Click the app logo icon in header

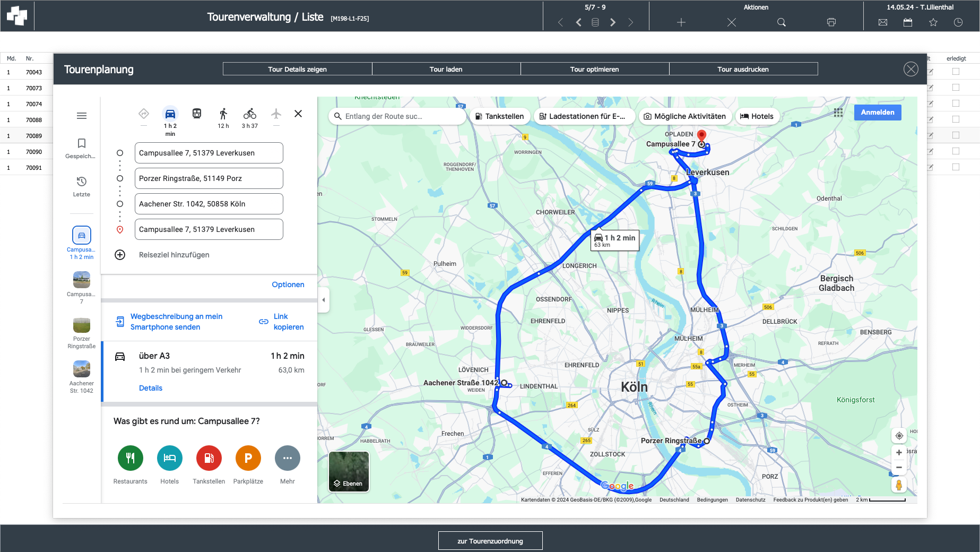coord(17,16)
